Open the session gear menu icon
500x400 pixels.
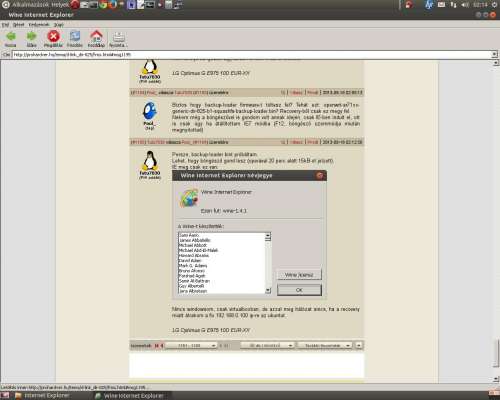[494, 5]
